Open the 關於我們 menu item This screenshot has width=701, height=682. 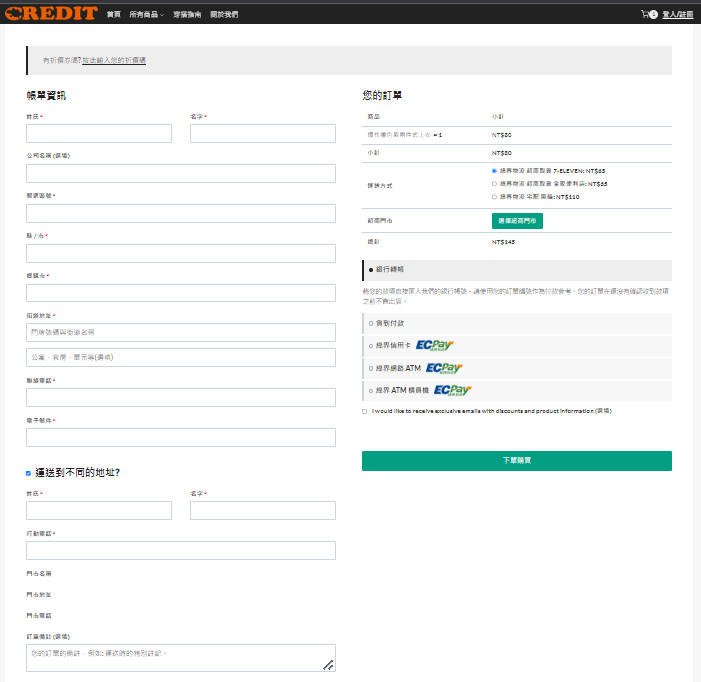(x=225, y=15)
